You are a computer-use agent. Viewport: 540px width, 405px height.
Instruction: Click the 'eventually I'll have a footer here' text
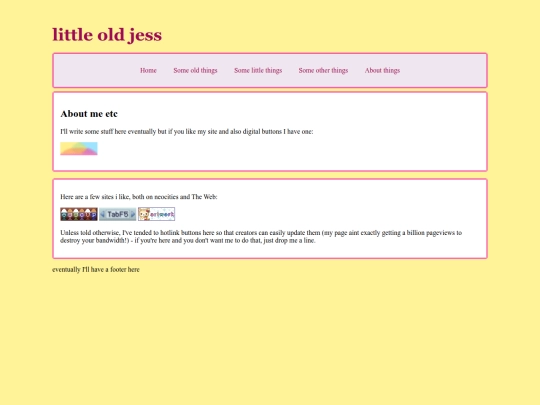(x=96, y=269)
